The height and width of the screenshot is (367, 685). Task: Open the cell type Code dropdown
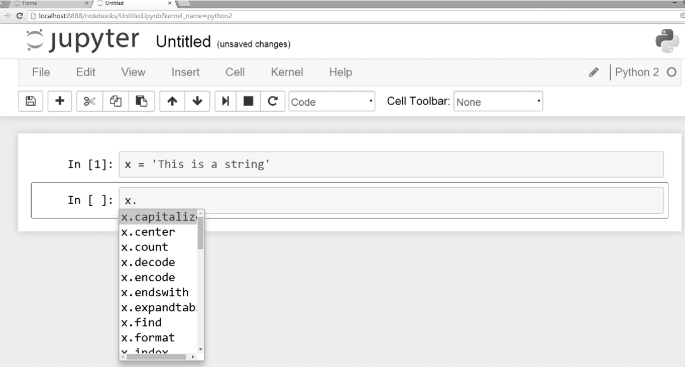point(332,101)
